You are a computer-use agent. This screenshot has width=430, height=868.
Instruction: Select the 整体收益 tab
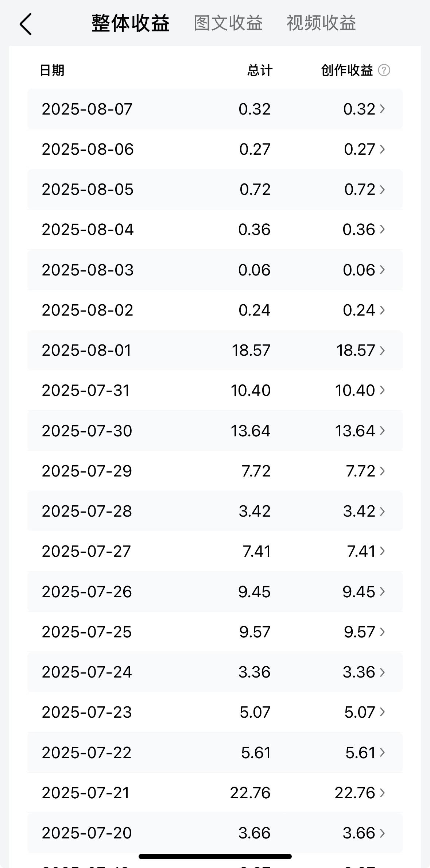pos(131,23)
